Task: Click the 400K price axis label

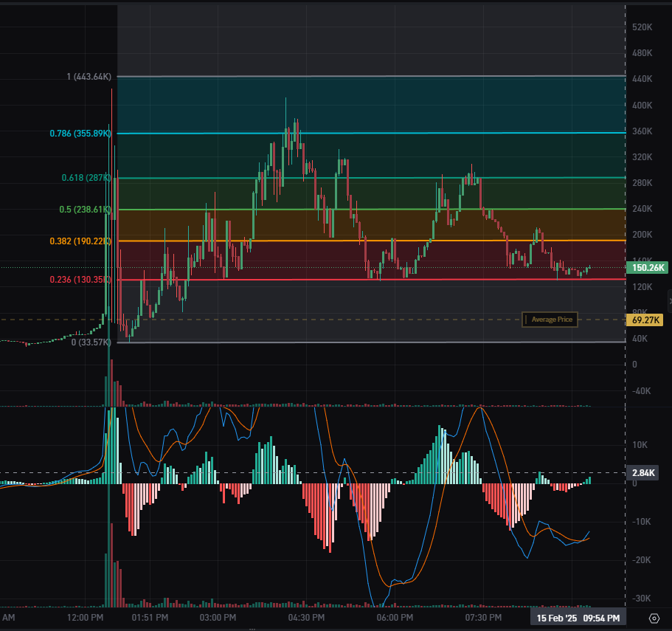Action: tap(642, 105)
